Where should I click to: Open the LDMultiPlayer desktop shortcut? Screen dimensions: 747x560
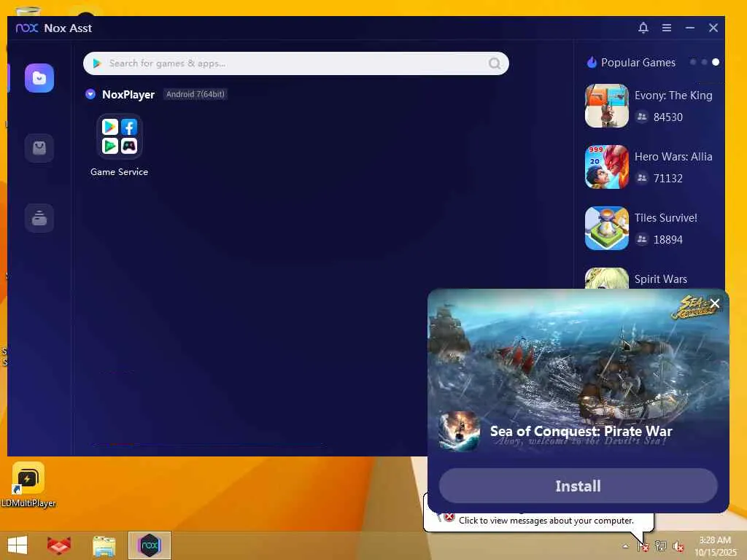[28, 484]
